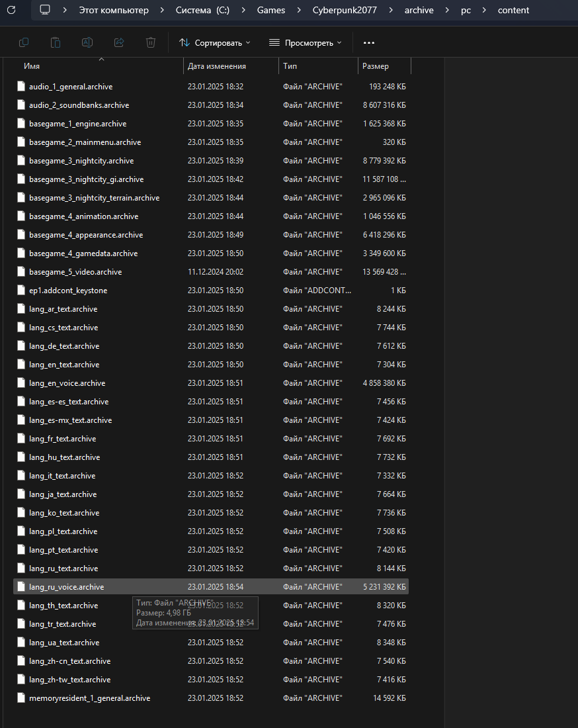Click file icon of audio_1_general.archive
Viewport: 578px width, 728px height.
[x=21, y=86]
